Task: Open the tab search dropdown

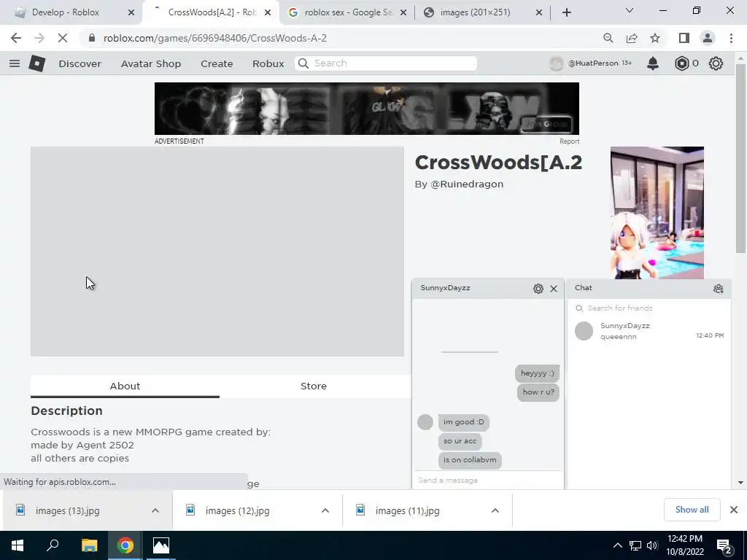Action: coord(630,10)
